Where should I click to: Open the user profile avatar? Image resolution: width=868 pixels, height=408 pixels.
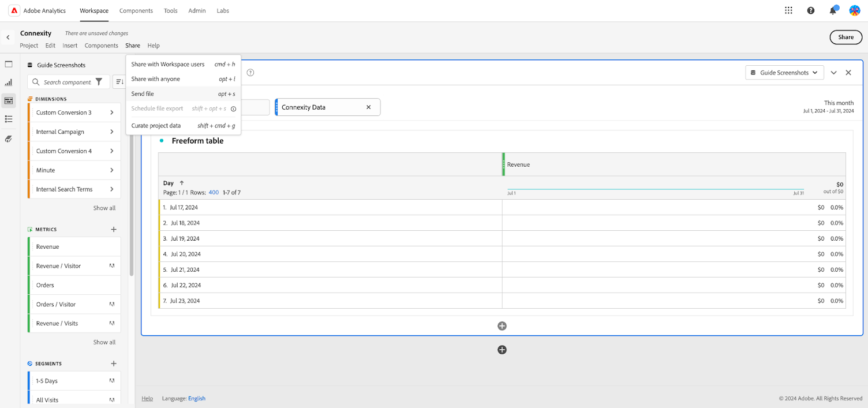click(855, 10)
